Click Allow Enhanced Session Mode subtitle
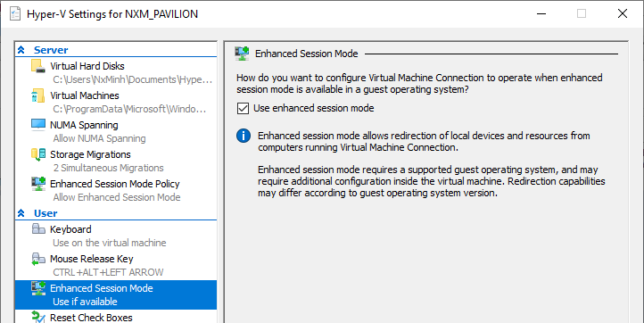The image size is (644, 323). click(117, 198)
